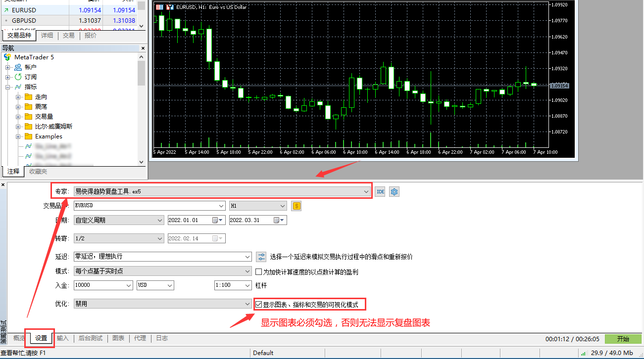Click the MetaTrader 5 logo icon in navigator
The width and height of the screenshot is (644, 359).
pyautogui.click(x=7, y=57)
